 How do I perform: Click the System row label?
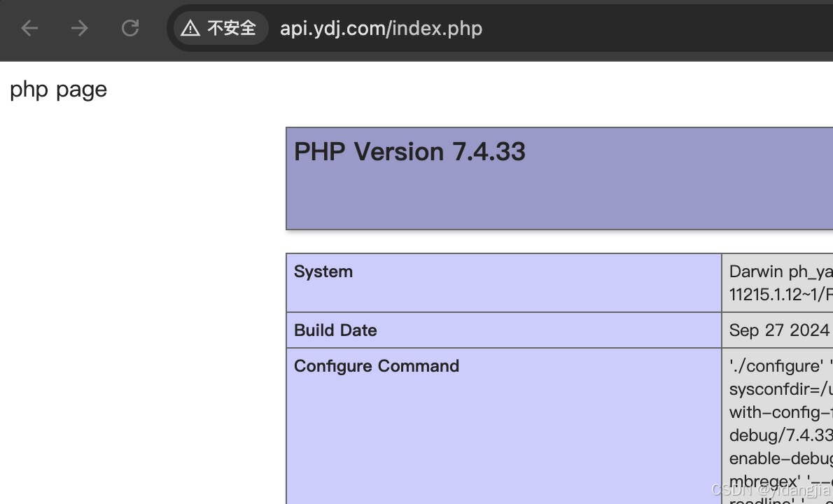point(323,272)
